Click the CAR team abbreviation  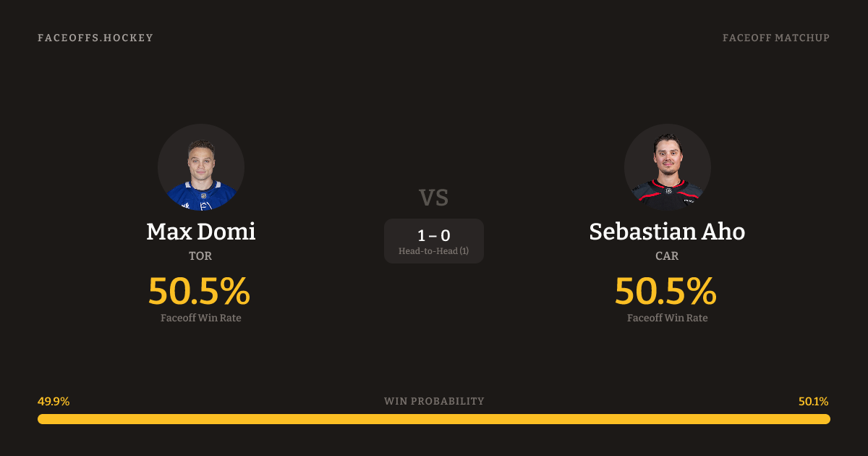[x=667, y=256]
